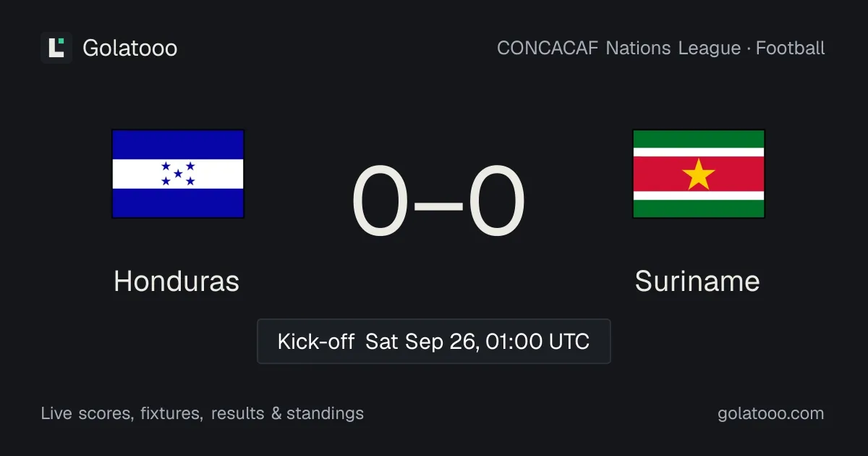Select the Football category label
868x456 pixels.
(x=791, y=48)
